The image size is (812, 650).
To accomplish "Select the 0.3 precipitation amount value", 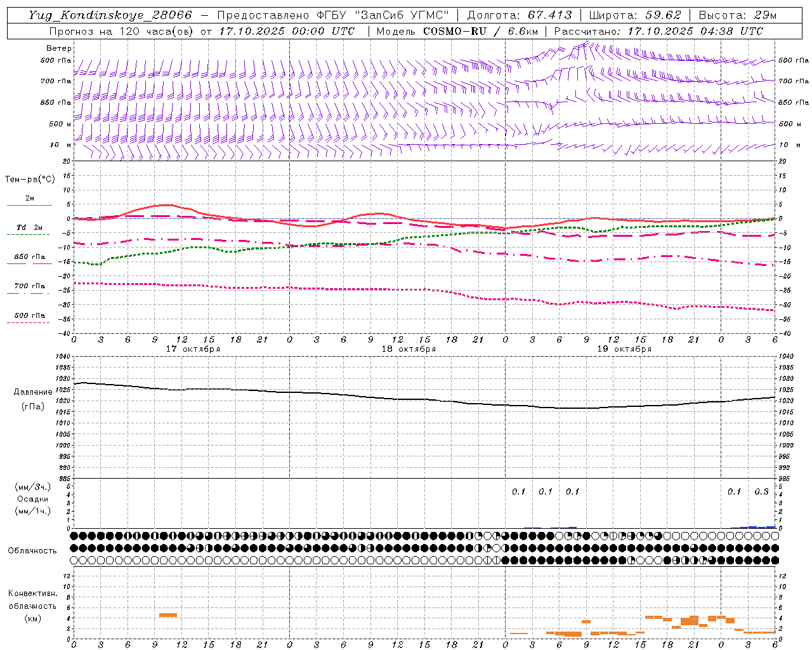I will [761, 492].
